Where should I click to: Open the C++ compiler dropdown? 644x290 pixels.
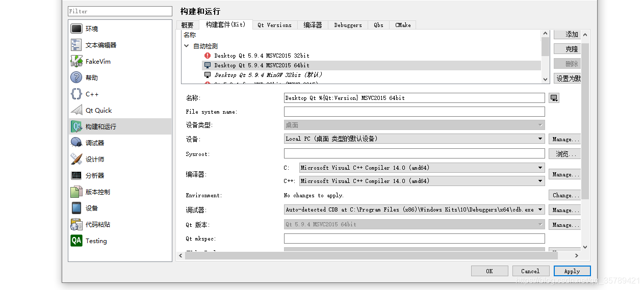[422, 181]
